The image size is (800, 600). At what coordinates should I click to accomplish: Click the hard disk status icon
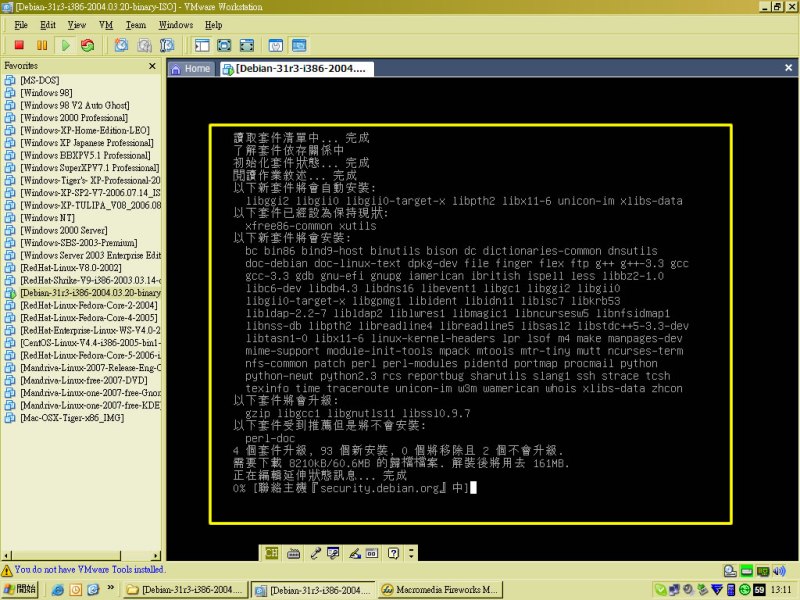(730, 571)
